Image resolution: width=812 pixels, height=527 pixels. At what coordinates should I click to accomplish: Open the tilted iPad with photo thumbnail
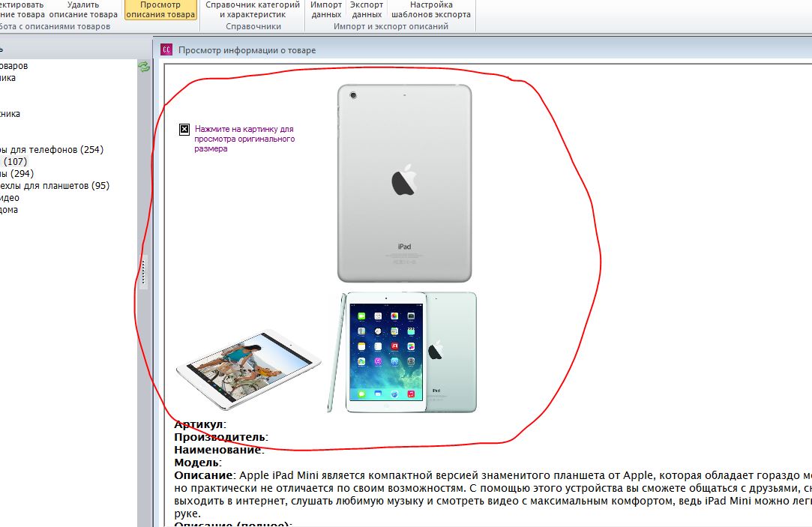249,370
